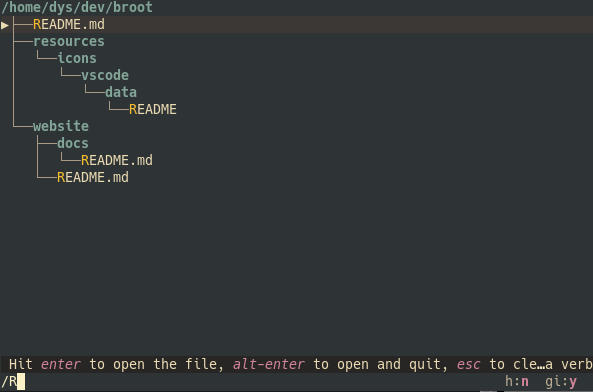
Task: Choose the data directory
Action: click(121, 93)
